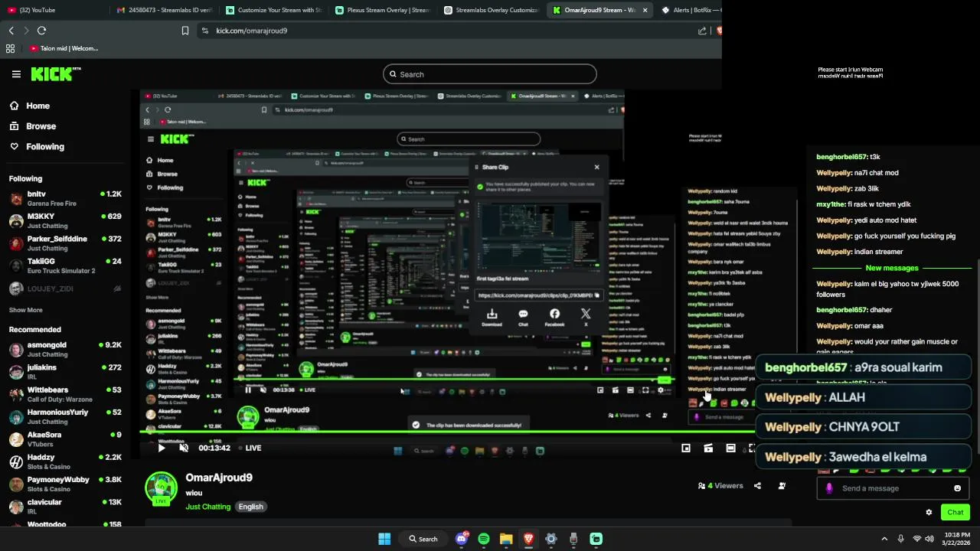This screenshot has width=980, height=551.
Task: Switch to the Streamlabs ID verification tab
Action: 163,10
